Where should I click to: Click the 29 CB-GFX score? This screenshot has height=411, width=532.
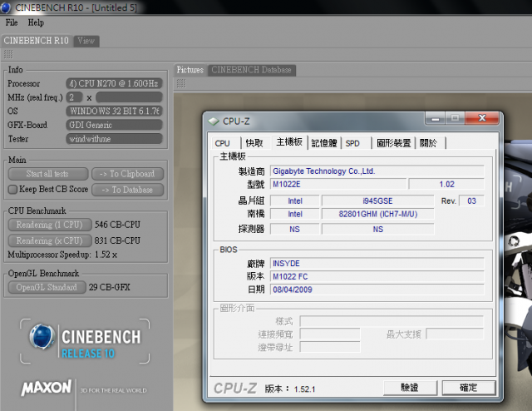click(x=110, y=287)
